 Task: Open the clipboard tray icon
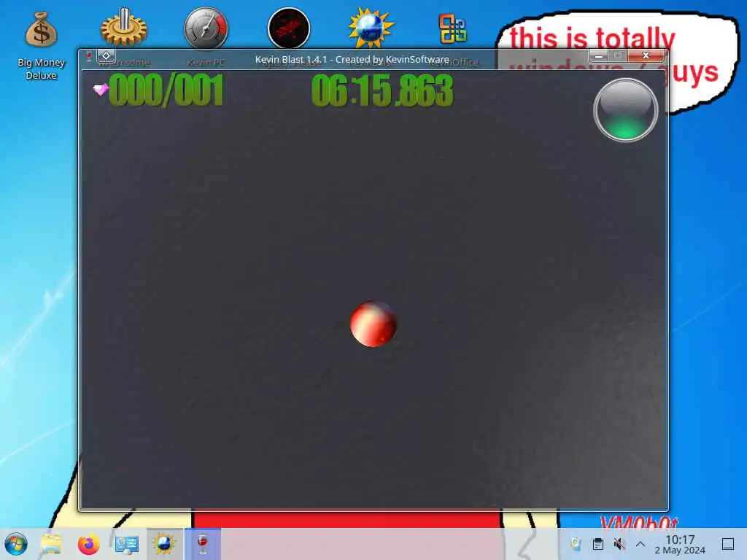point(598,544)
